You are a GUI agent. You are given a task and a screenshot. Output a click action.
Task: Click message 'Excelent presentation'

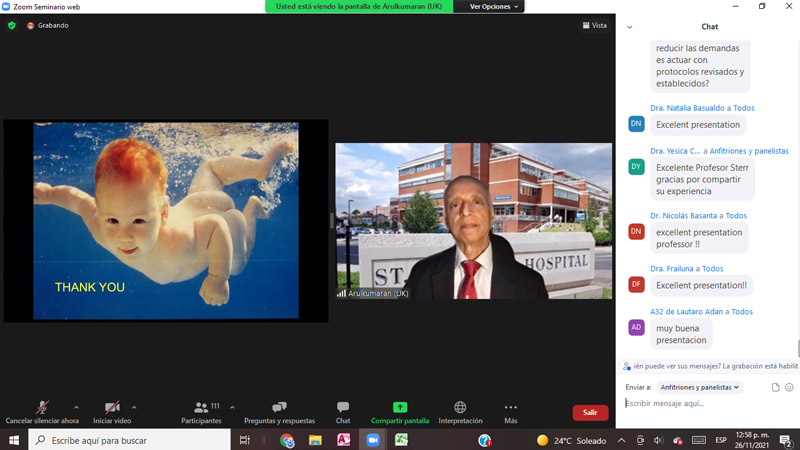click(x=697, y=124)
